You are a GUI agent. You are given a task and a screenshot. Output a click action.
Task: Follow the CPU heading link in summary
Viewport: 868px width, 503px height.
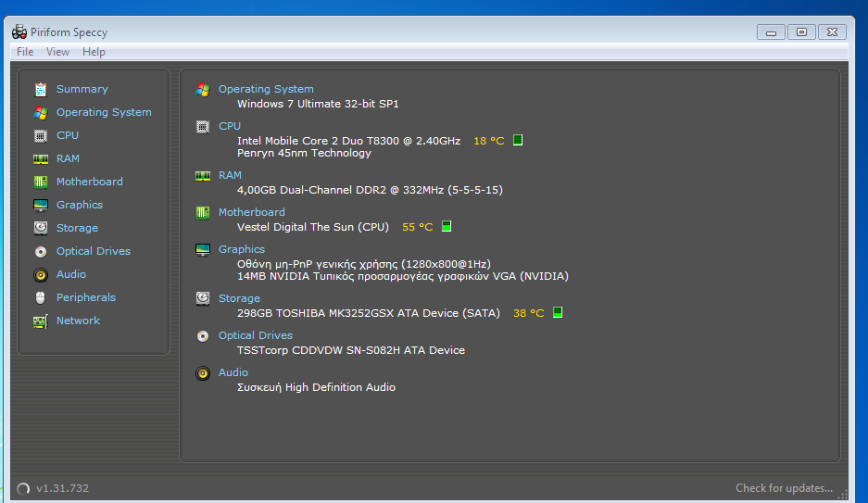click(x=229, y=126)
